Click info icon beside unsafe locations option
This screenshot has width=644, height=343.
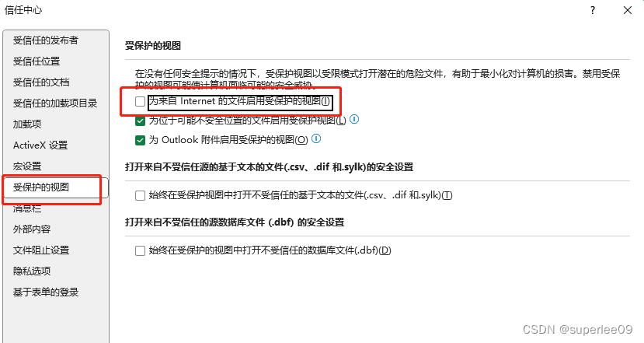[x=354, y=119]
